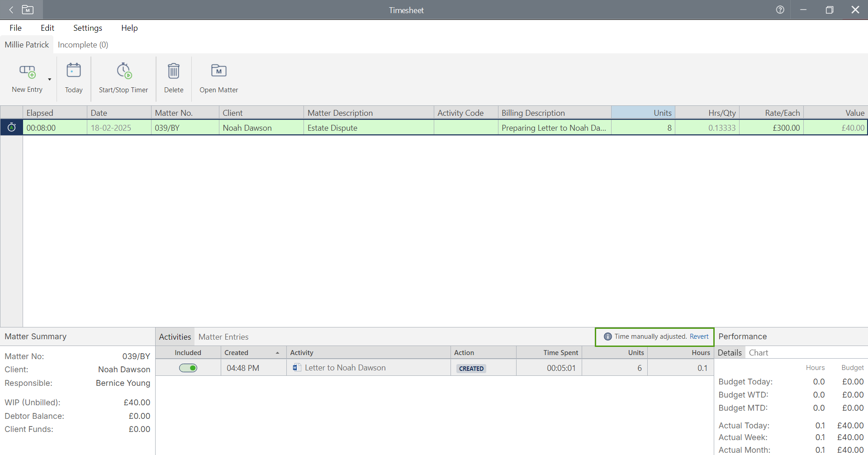This screenshot has width=868, height=455.
Task: Open the Settings menu
Action: tap(88, 28)
